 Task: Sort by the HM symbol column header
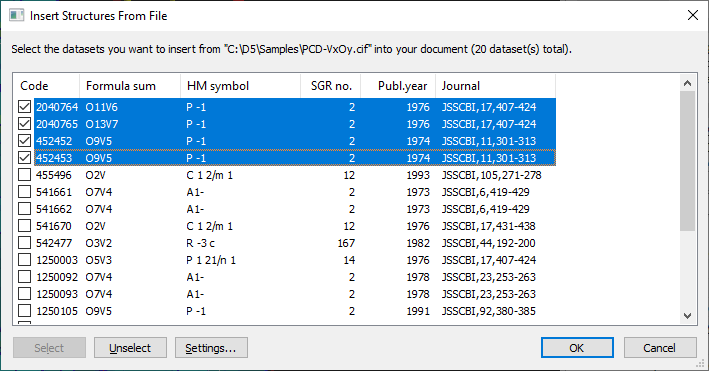(241, 86)
